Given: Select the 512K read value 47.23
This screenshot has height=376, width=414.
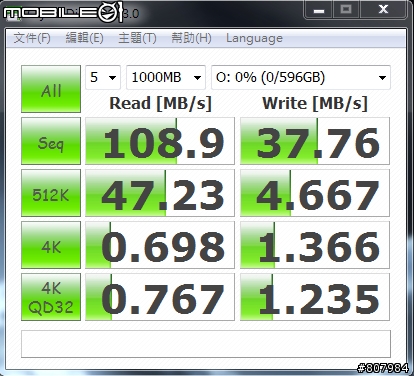Looking at the screenshot, I should pyautogui.click(x=160, y=193).
